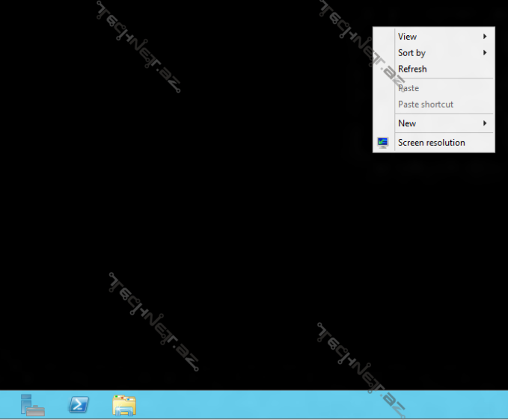Open Screen resolution settings

[x=432, y=143]
